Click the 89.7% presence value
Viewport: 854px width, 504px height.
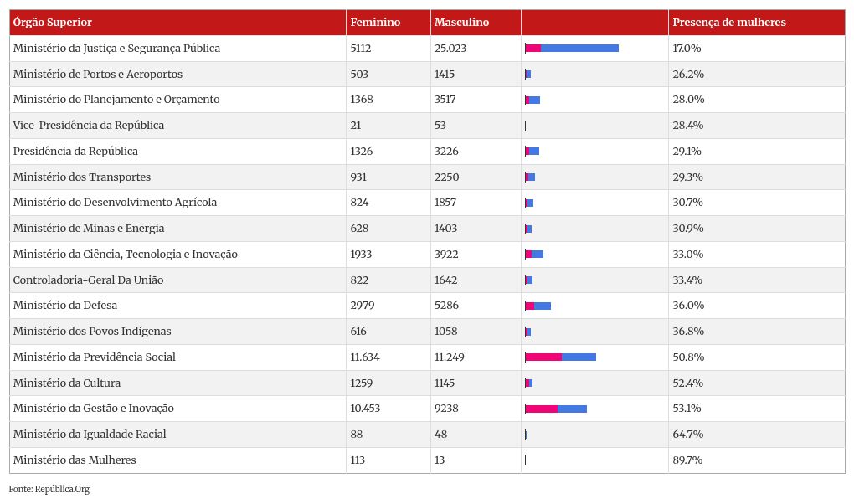coord(687,460)
